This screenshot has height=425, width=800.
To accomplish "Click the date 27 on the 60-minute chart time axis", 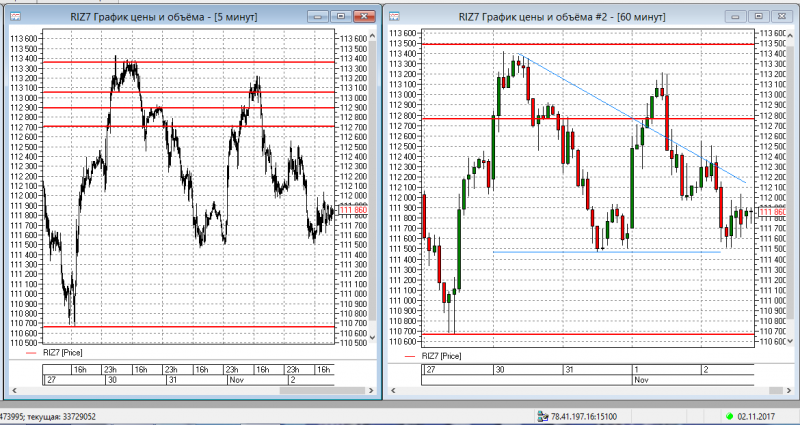I will (x=430, y=369).
